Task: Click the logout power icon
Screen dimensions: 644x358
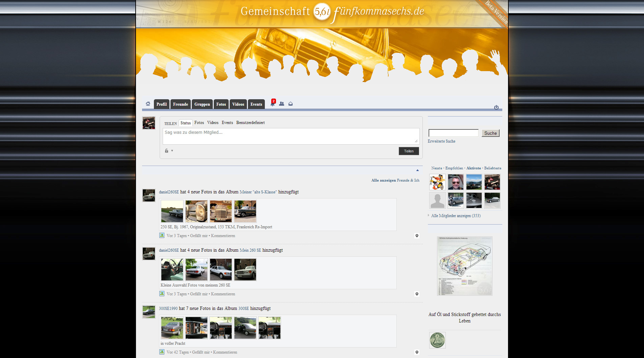Action: (x=496, y=107)
